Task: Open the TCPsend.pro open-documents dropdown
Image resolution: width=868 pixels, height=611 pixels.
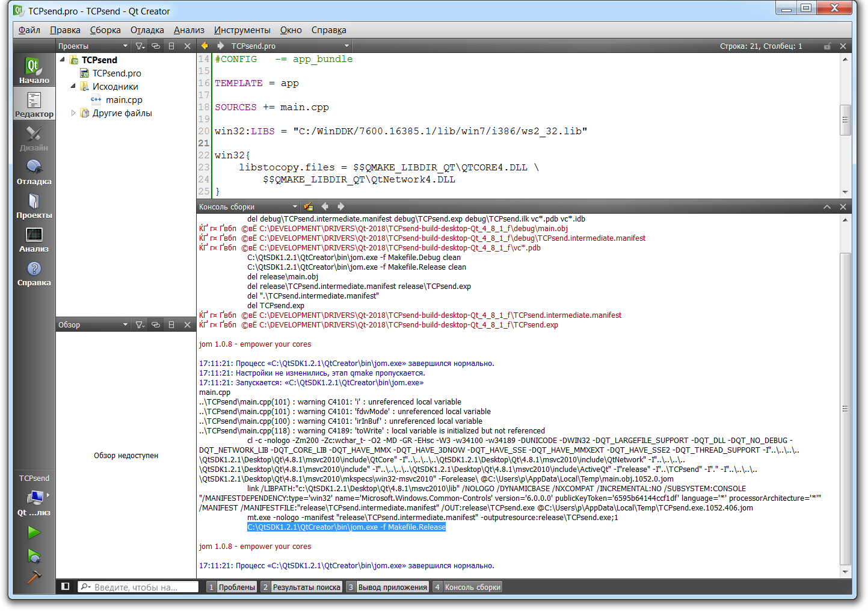Action: (x=290, y=46)
